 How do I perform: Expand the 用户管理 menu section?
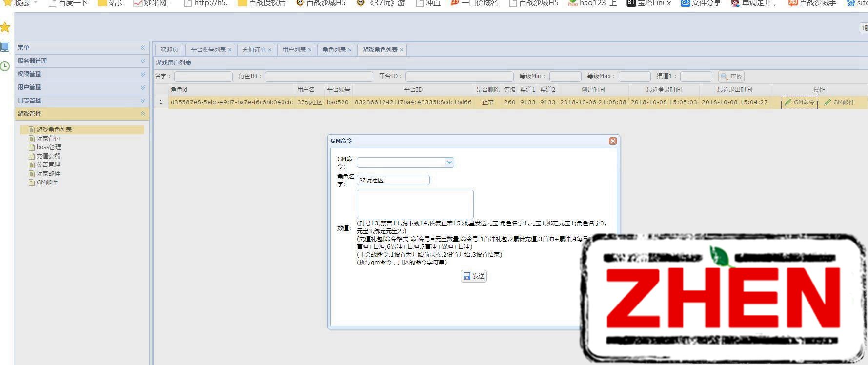[x=142, y=87]
